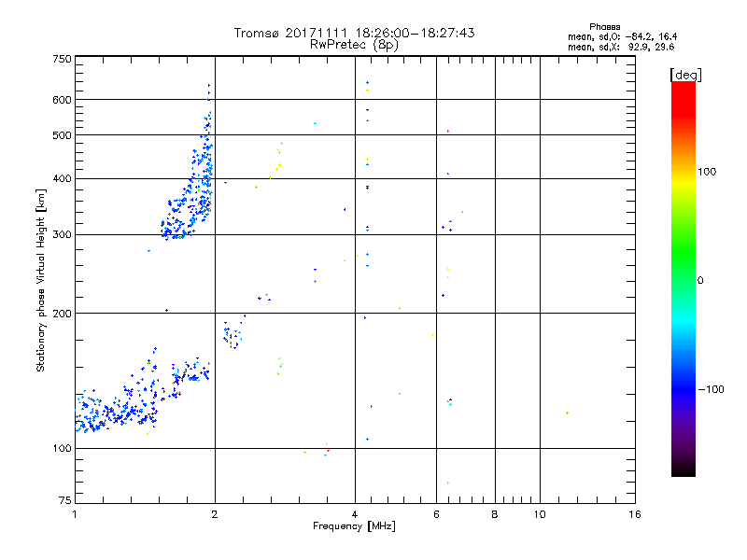Click the colorbar tick label '-100'

point(711,389)
